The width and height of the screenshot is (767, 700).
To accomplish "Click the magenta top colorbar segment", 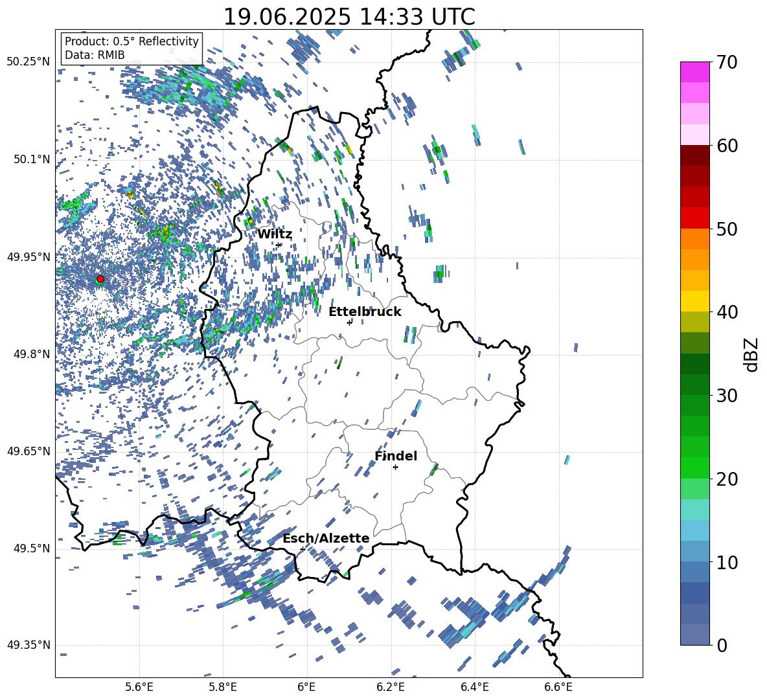I will pos(694,72).
